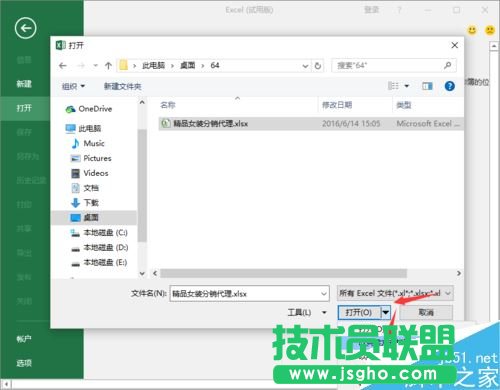Open the 工具(L) dropdown
Screen dimensions: 500x390
[x=307, y=312]
